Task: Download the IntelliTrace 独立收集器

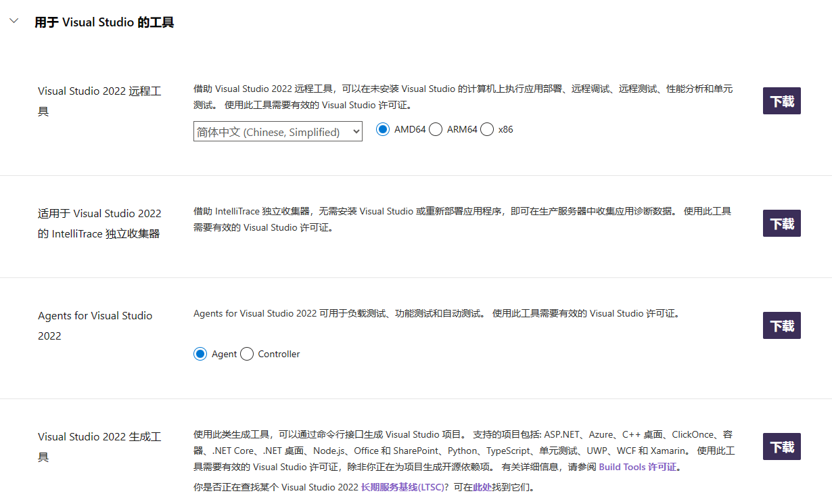Action: point(782,223)
